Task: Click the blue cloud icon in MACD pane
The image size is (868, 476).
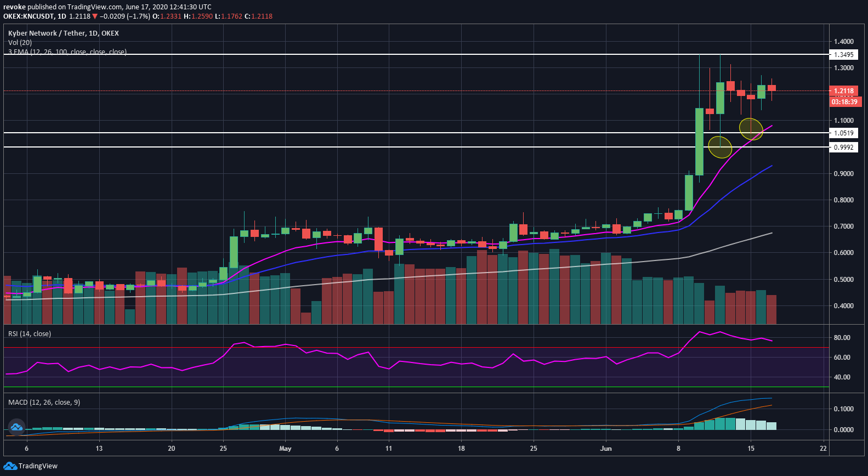Action: pos(16,427)
